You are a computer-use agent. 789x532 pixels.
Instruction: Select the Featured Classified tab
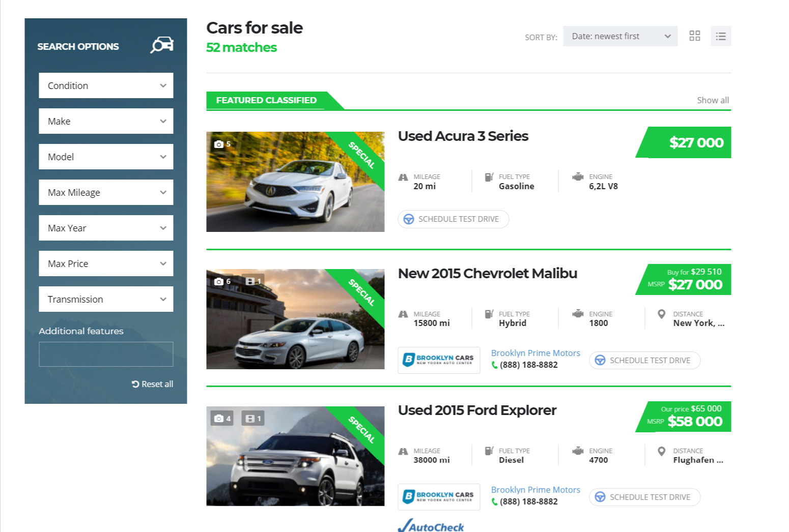(x=266, y=100)
